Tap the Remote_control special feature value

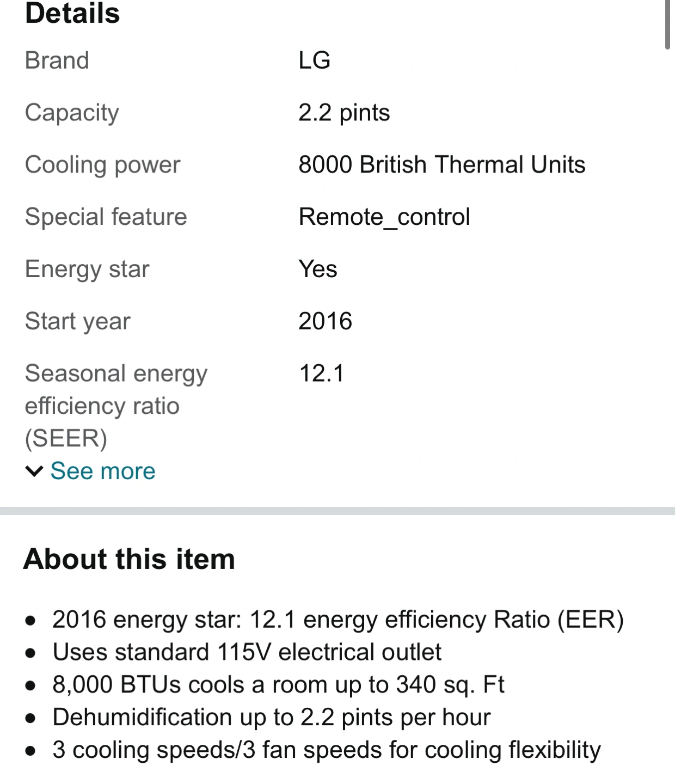click(384, 217)
